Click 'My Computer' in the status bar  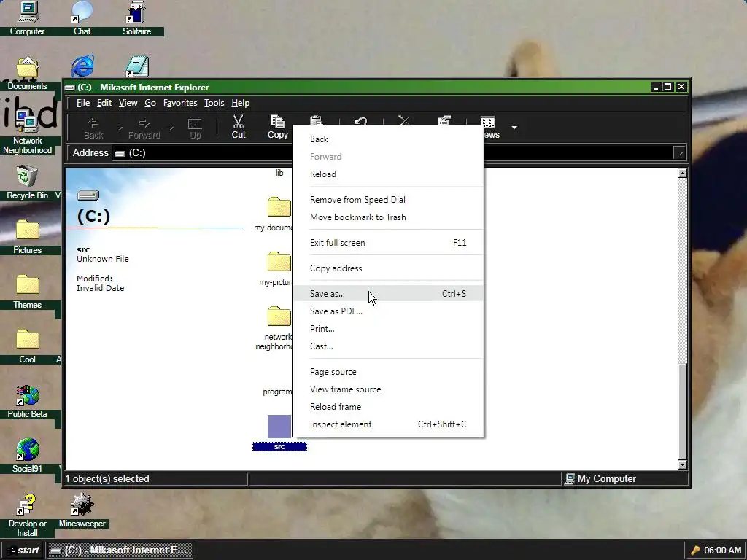point(606,479)
